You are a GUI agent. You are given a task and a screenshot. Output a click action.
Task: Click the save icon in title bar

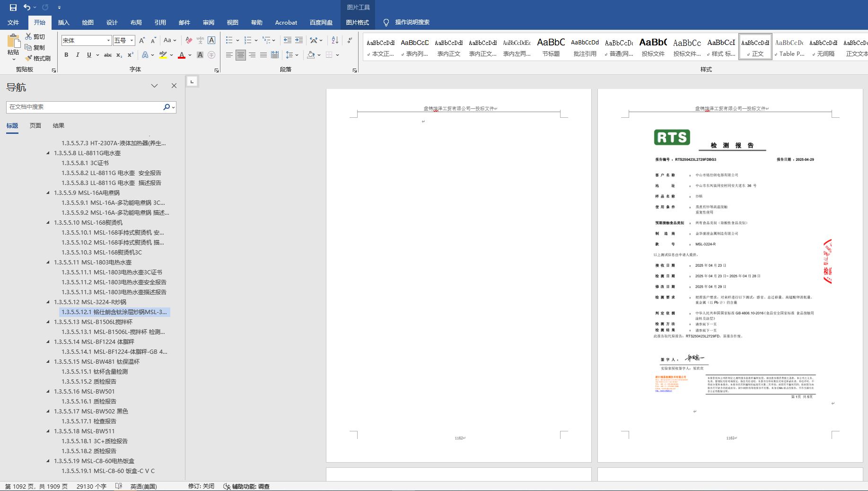tap(13, 7)
